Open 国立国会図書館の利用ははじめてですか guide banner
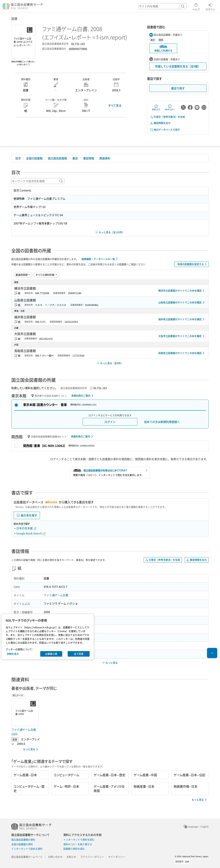Viewport: 220px width, 868px height. pos(110,472)
